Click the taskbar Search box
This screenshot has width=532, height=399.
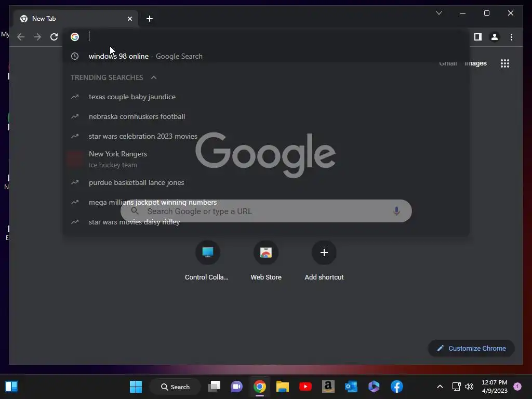click(x=175, y=387)
